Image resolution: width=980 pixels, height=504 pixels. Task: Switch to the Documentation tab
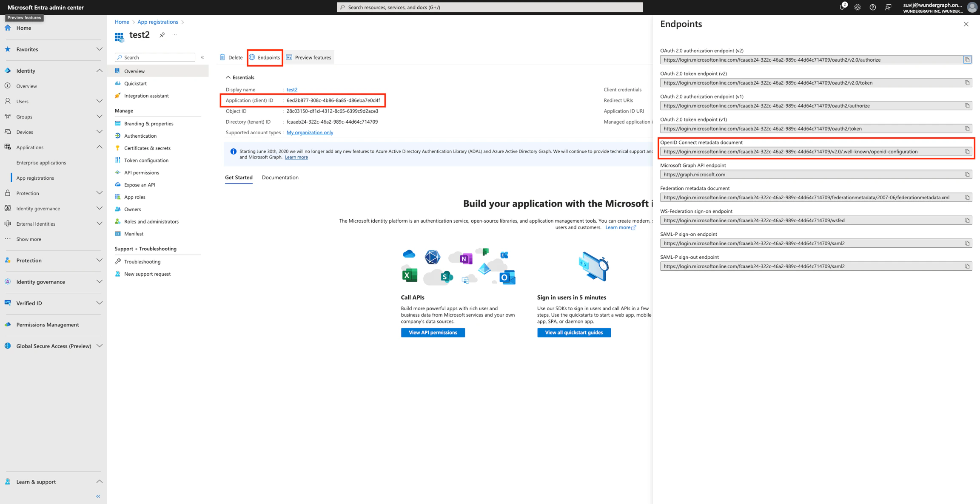point(280,177)
